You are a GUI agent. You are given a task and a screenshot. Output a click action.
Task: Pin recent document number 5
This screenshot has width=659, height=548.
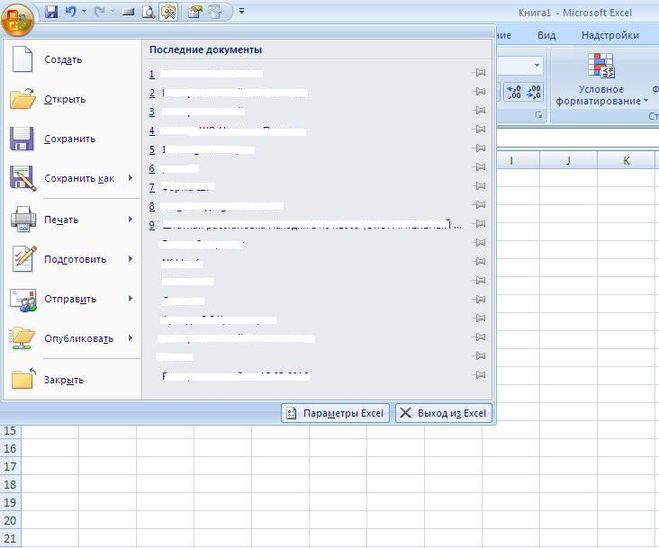click(x=479, y=148)
